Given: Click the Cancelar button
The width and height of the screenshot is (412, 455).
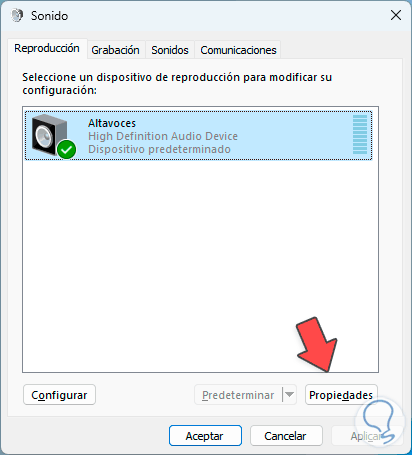Looking at the screenshot, I should point(286,436).
